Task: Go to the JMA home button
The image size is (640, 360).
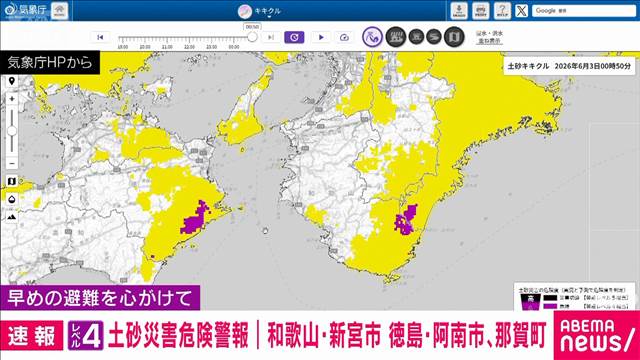Action: coord(60,11)
